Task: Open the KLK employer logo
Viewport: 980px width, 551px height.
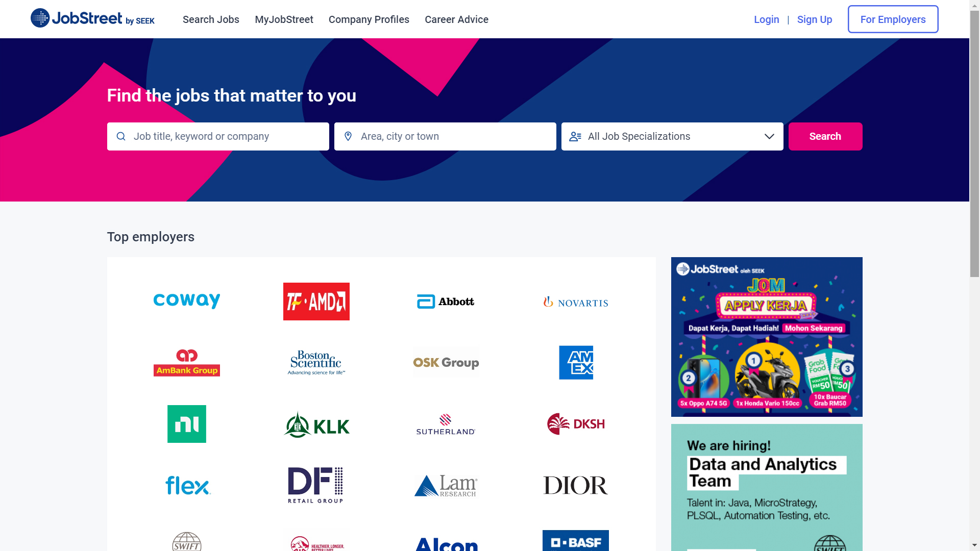Action: (x=316, y=424)
